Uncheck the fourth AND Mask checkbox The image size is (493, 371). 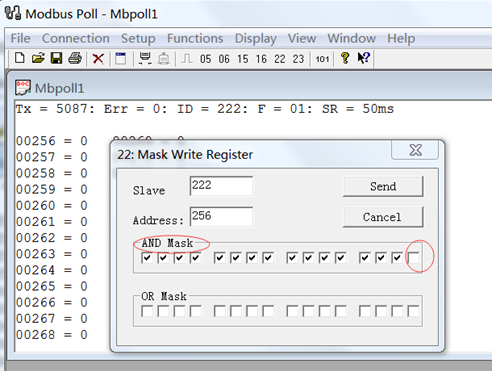tap(196, 258)
